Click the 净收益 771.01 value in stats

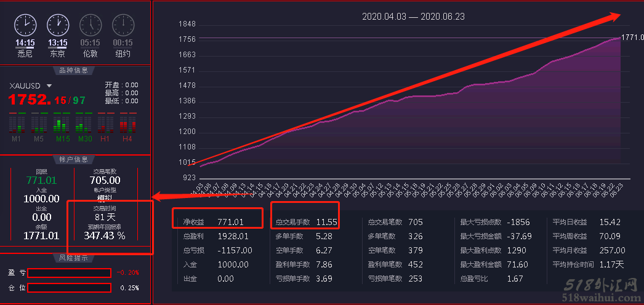pos(230,221)
